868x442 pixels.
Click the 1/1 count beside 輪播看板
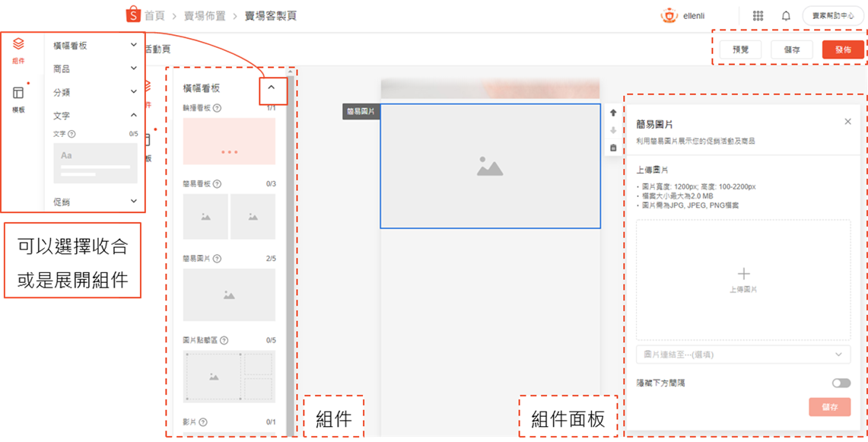[271, 108]
